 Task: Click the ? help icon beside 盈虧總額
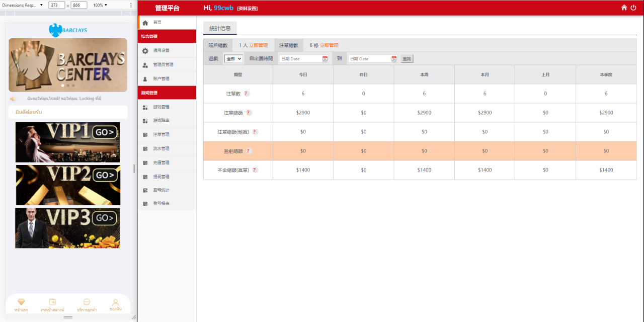(x=248, y=151)
